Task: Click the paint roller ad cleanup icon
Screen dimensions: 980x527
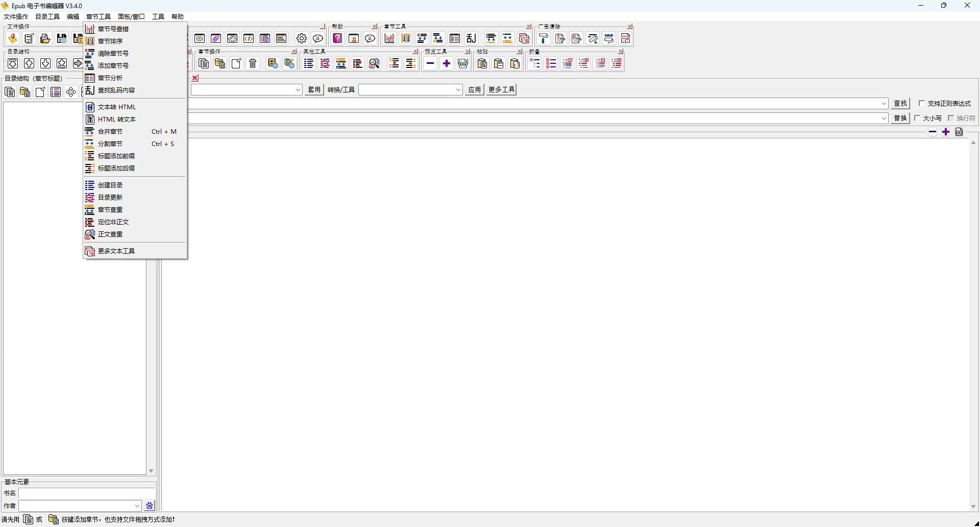Action: 544,39
